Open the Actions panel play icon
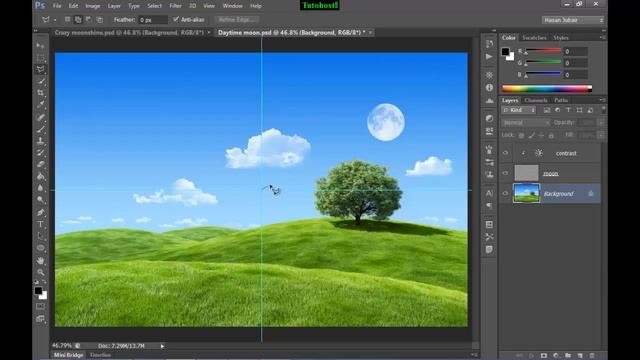 point(489,57)
